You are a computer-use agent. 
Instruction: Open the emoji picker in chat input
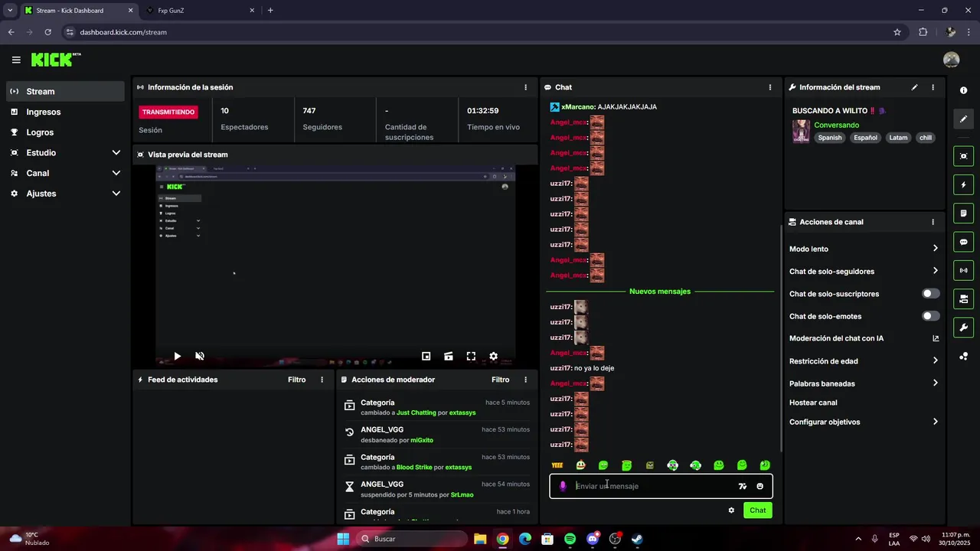coord(759,486)
